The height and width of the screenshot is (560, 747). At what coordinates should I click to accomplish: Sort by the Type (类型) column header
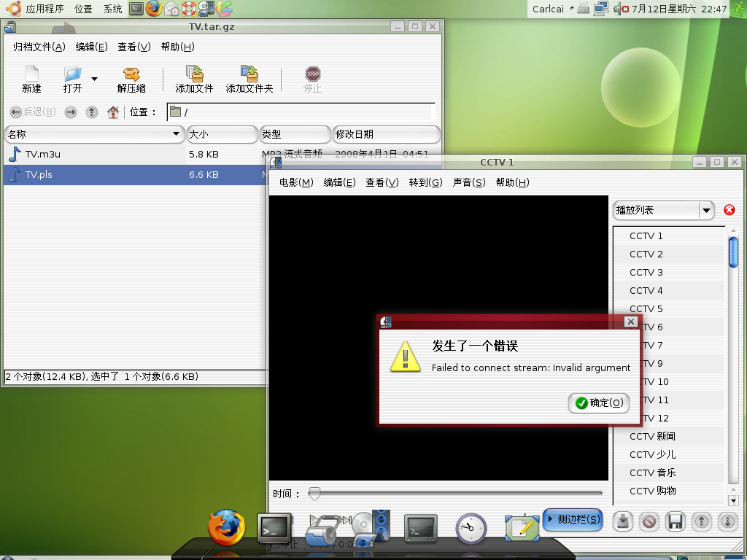pos(295,134)
